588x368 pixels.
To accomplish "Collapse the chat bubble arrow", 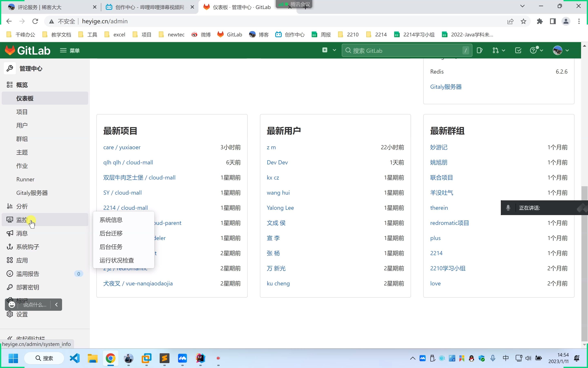I will point(56,304).
